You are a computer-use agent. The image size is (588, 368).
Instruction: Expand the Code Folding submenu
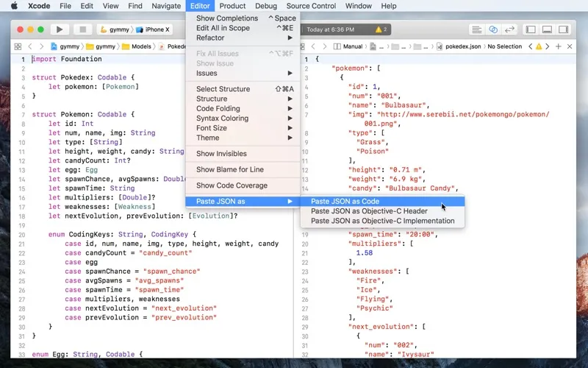pyautogui.click(x=243, y=108)
